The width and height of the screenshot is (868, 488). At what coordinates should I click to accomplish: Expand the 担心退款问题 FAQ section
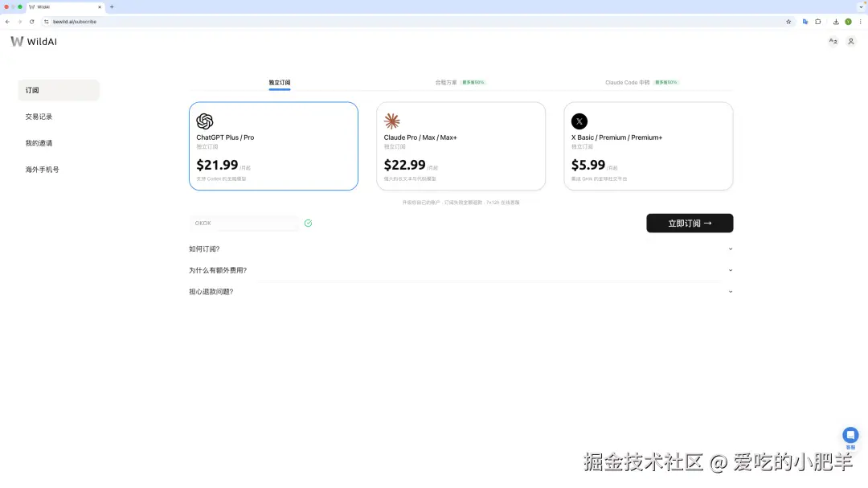tap(211, 291)
